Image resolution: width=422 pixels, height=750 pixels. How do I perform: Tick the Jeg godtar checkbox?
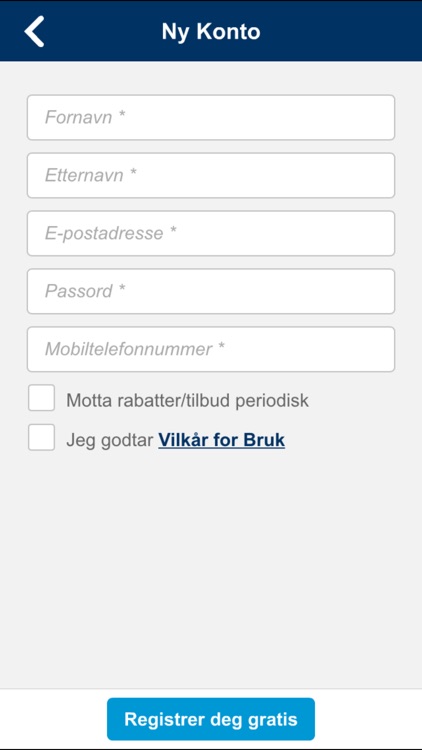point(41,437)
